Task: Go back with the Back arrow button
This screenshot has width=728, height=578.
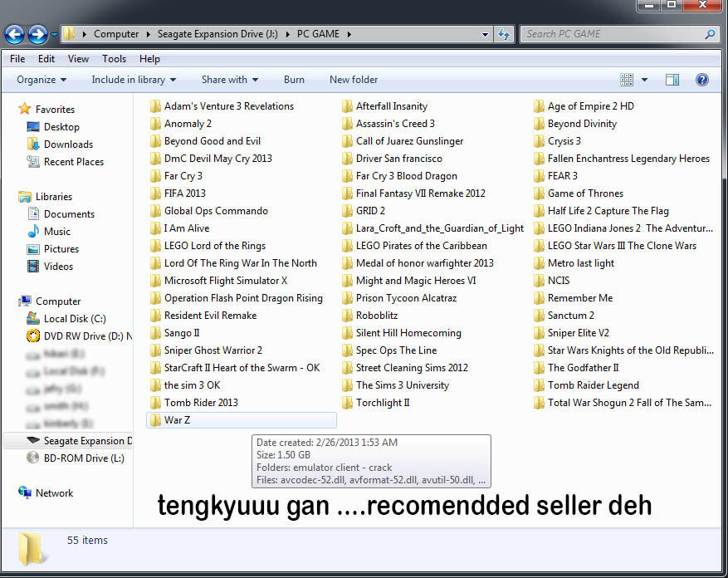Action: 14,34
